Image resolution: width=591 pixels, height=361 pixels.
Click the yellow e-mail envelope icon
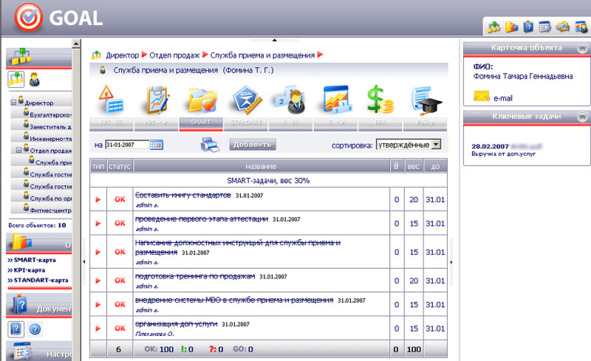(x=481, y=96)
